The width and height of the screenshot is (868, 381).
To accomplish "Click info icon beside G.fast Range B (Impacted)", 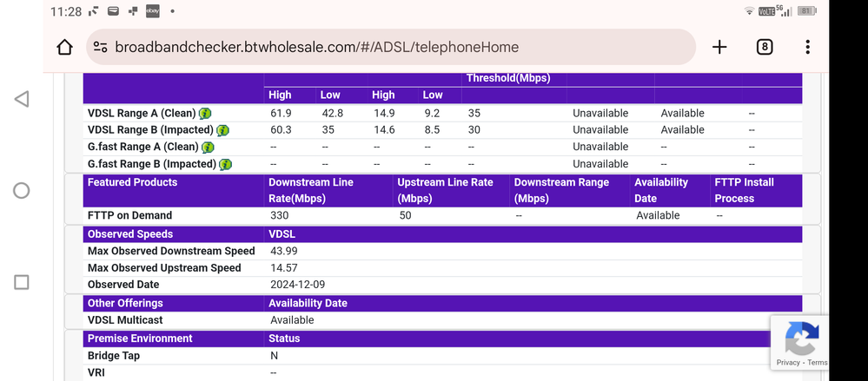I will (225, 164).
